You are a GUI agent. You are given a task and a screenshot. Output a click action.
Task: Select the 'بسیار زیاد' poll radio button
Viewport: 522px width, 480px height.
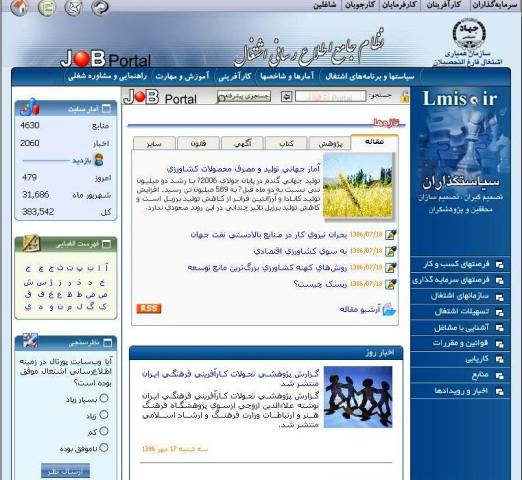pos(104,398)
